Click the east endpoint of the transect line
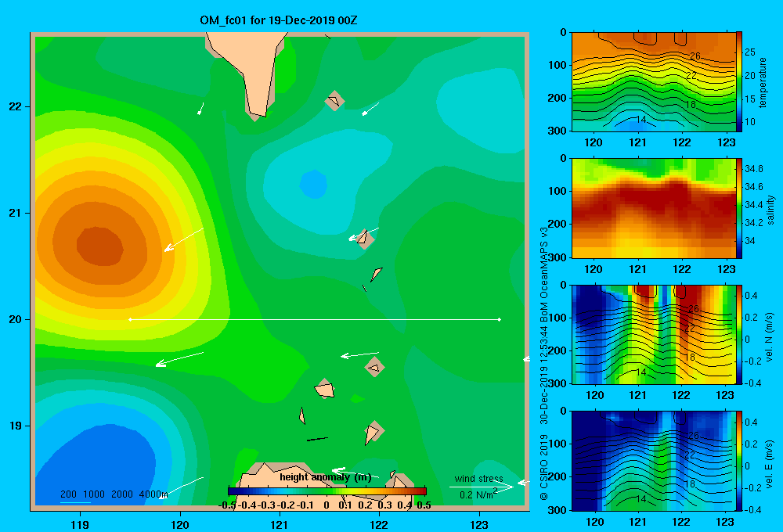783x532 pixels. click(x=500, y=319)
